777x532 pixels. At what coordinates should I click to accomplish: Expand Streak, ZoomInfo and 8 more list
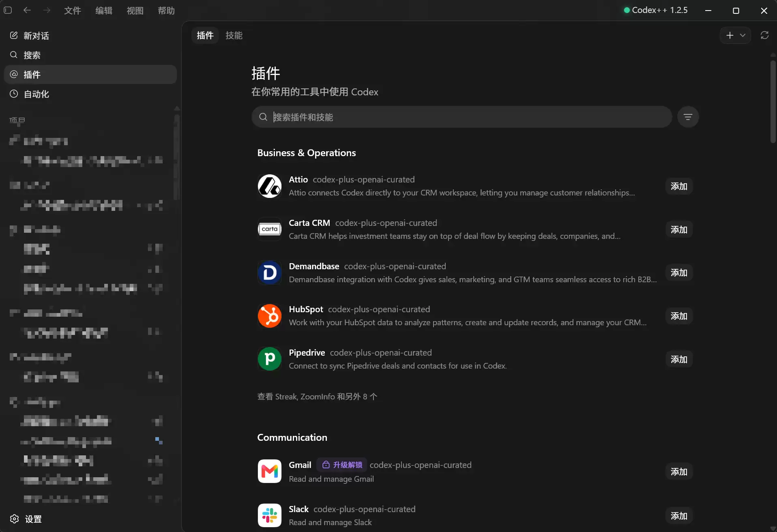(318, 397)
